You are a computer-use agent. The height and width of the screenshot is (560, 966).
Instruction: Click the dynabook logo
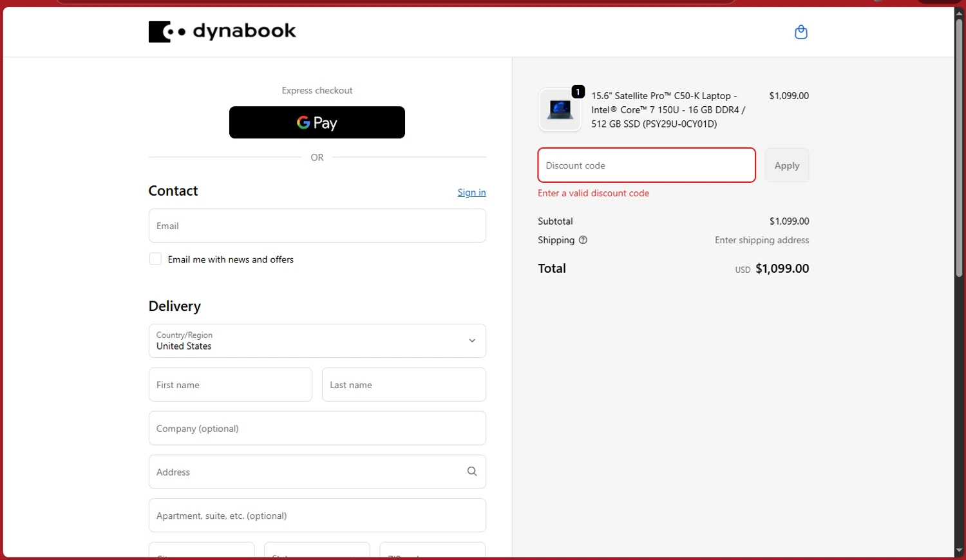(222, 32)
